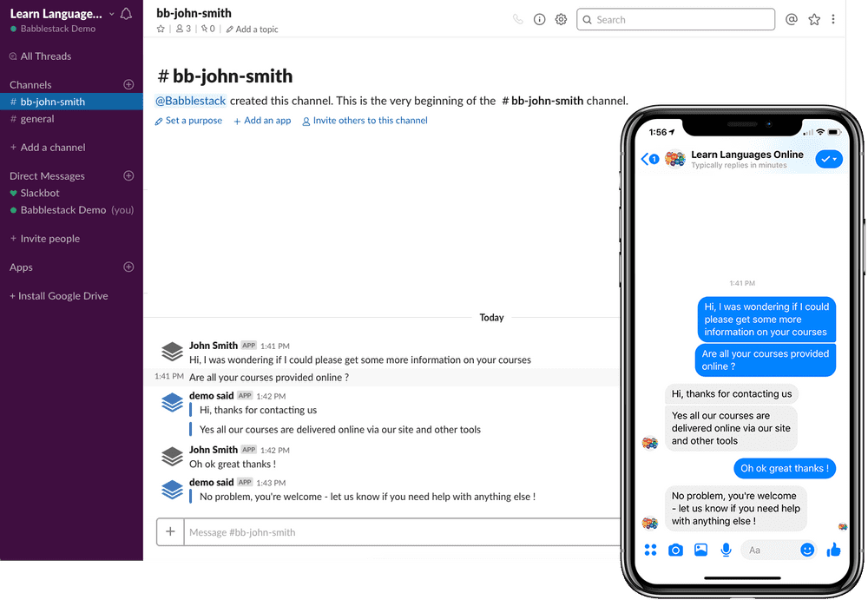The image size is (868, 600).
Task: Open channel settings gear icon
Action: [x=561, y=19]
